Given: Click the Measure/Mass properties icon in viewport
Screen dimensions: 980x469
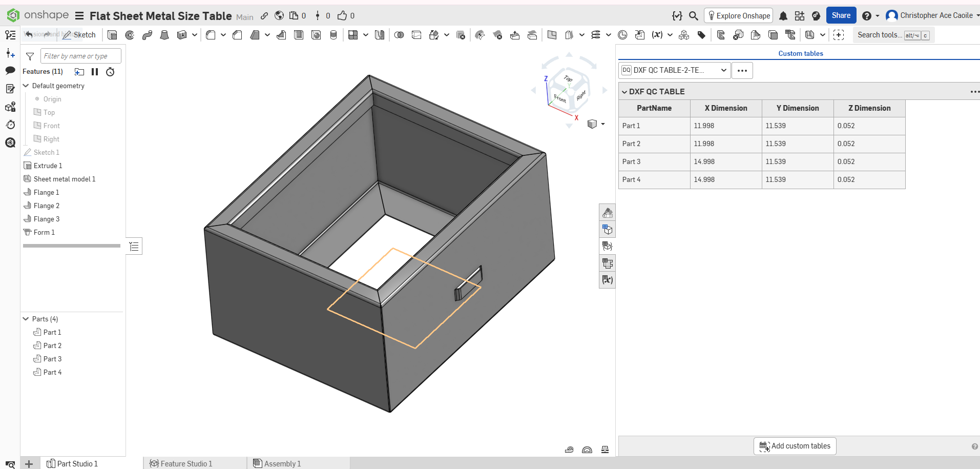Looking at the screenshot, I should 604,450.
